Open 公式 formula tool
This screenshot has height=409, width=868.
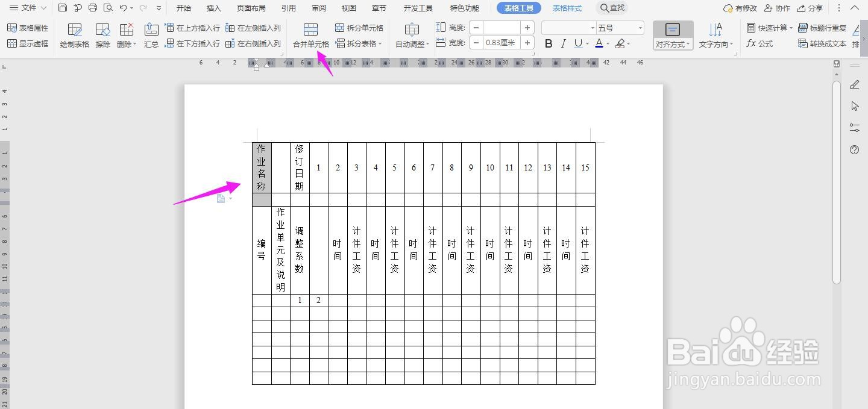click(759, 43)
